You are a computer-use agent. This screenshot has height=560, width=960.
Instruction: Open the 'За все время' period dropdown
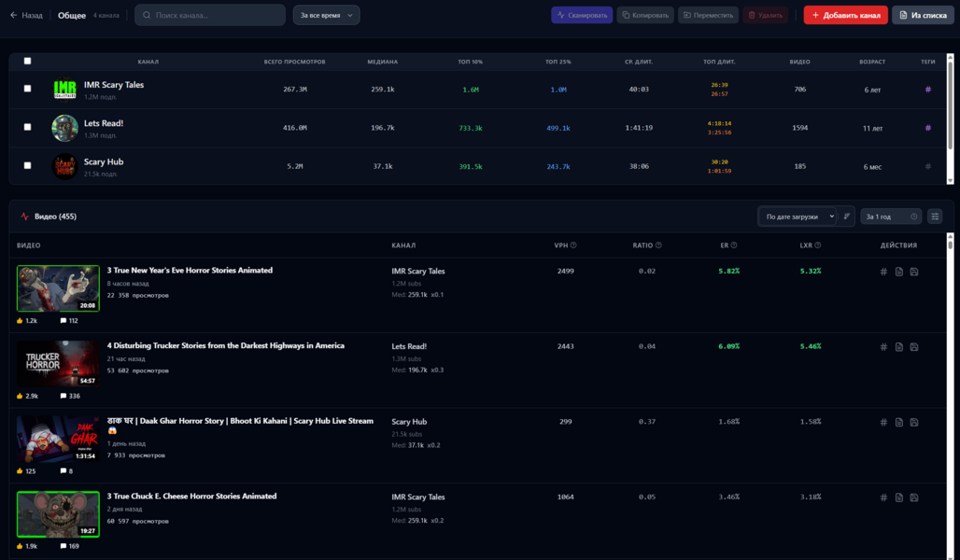click(326, 15)
